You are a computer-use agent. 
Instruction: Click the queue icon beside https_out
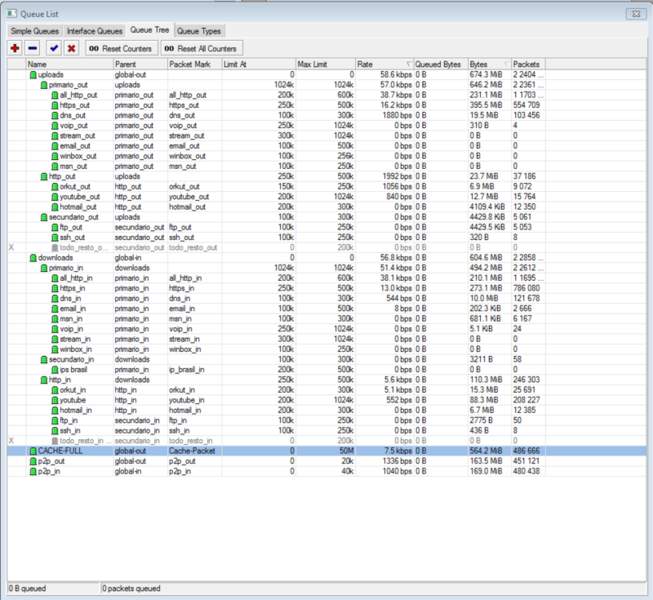click(55, 105)
